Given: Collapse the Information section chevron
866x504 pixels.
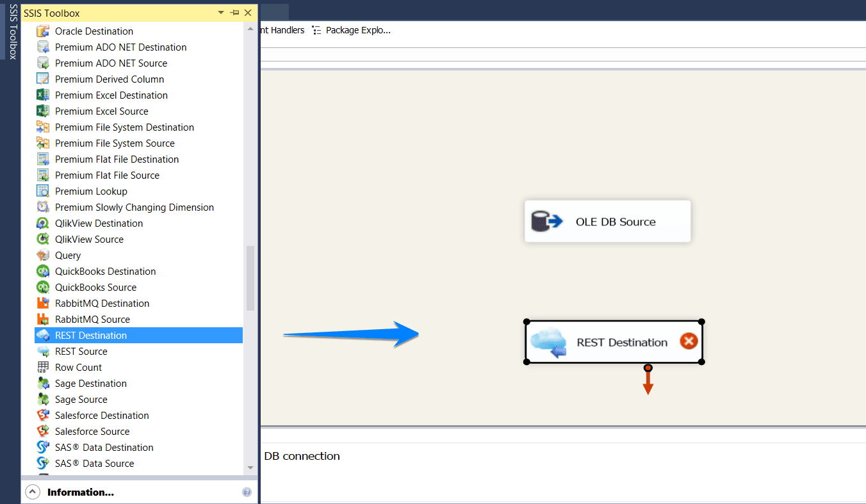Looking at the screenshot, I should 32,492.
